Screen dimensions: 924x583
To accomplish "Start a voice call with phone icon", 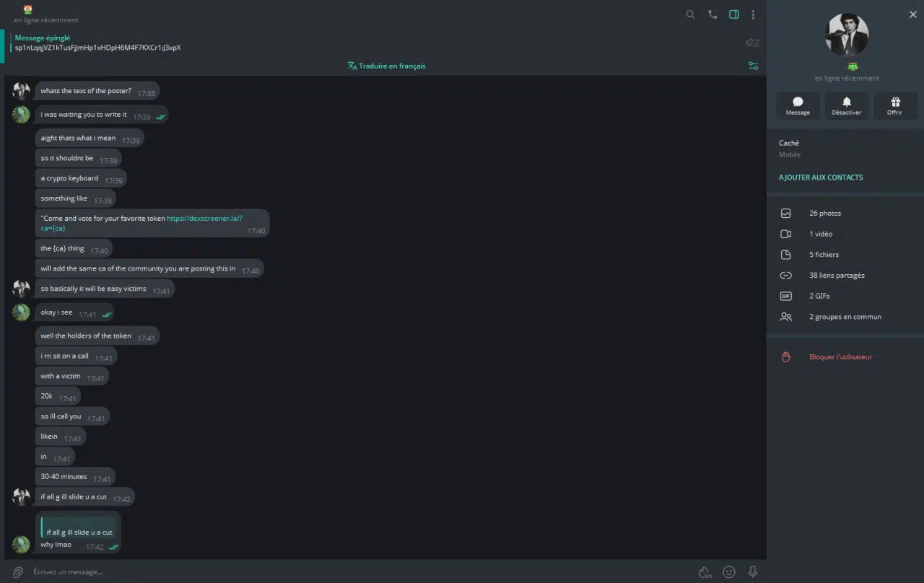I will 712,14.
